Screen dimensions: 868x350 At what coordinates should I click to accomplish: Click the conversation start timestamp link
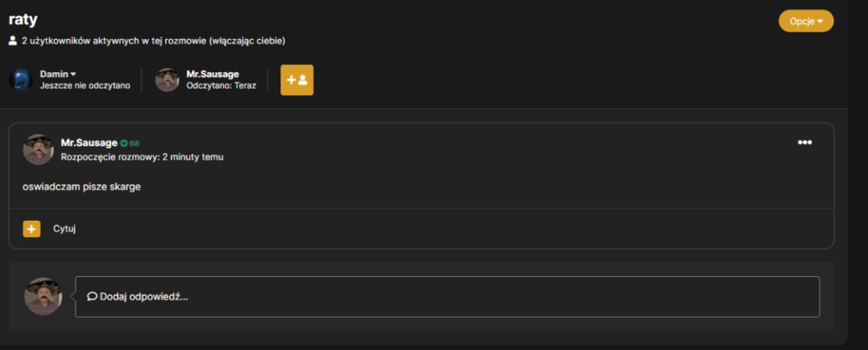[x=193, y=157]
